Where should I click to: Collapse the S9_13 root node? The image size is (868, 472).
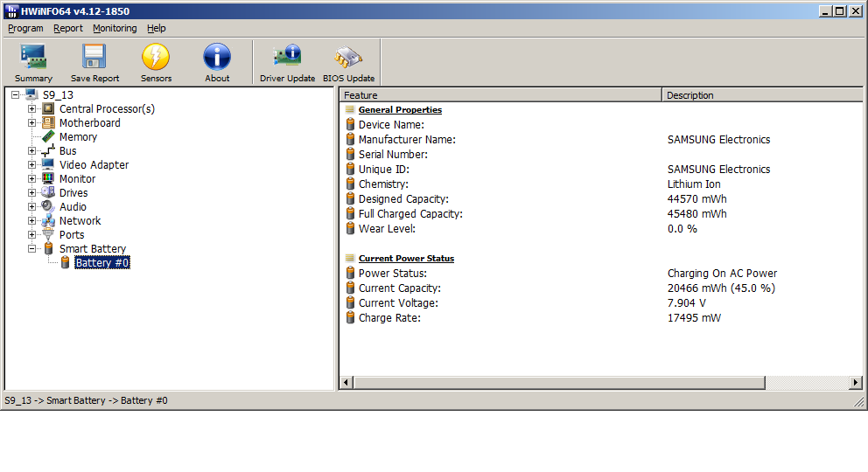15,95
